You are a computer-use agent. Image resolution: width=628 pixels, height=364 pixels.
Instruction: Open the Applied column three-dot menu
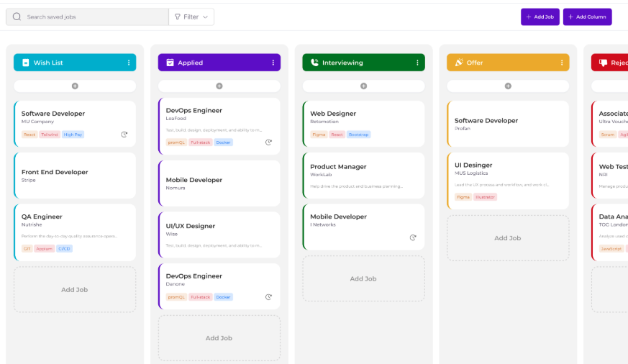click(273, 63)
